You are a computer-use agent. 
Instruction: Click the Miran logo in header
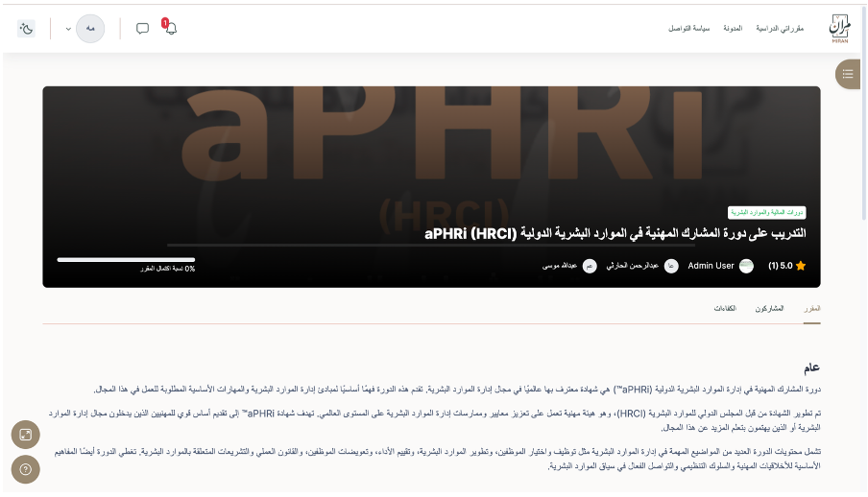click(839, 29)
